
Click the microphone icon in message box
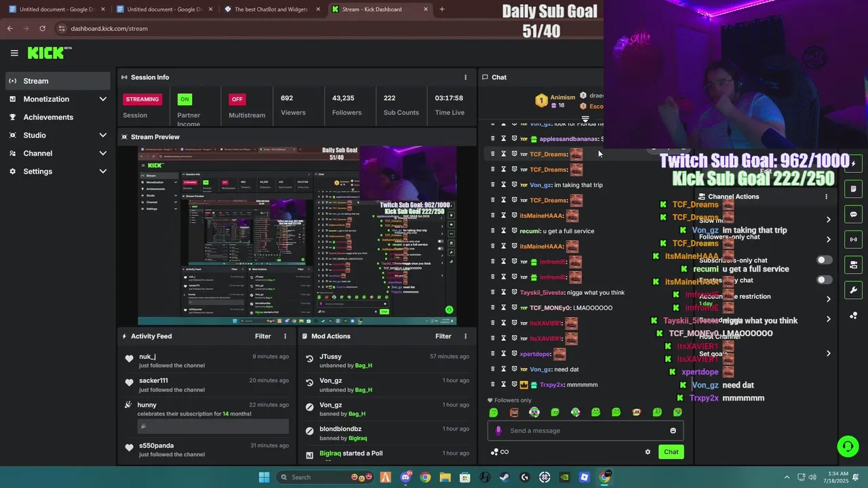coord(498,430)
